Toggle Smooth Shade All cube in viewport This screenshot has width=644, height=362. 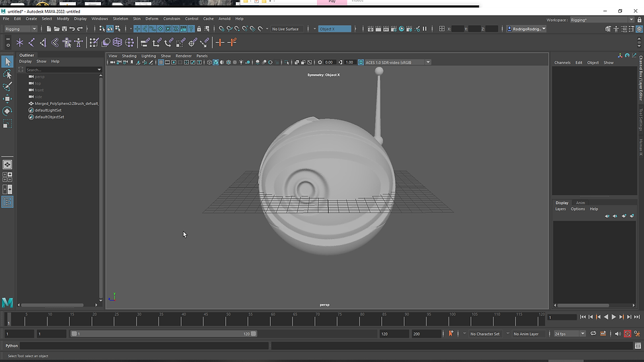[x=215, y=63]
